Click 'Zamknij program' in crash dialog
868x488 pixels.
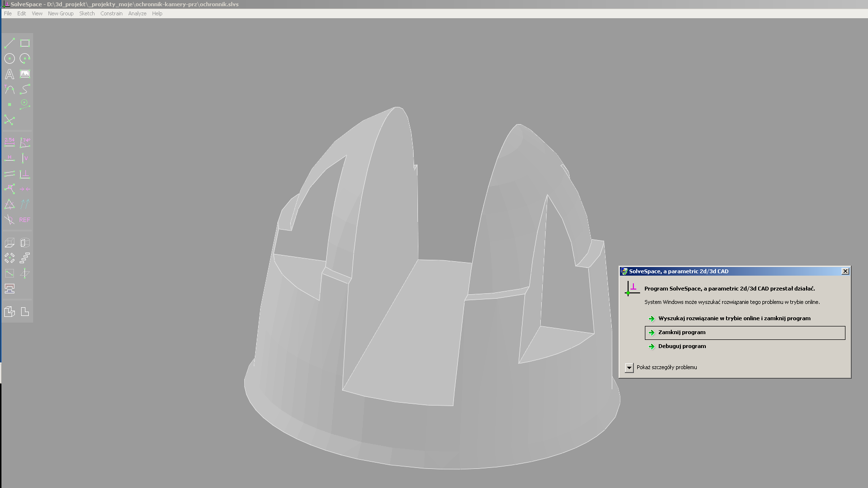[745, 333]
